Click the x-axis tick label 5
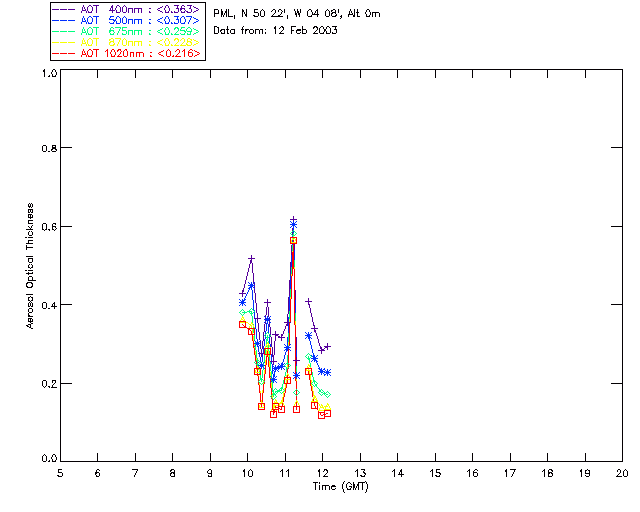Image resolution: width=640 pixels, height=512 pixels. coord(60,473)
